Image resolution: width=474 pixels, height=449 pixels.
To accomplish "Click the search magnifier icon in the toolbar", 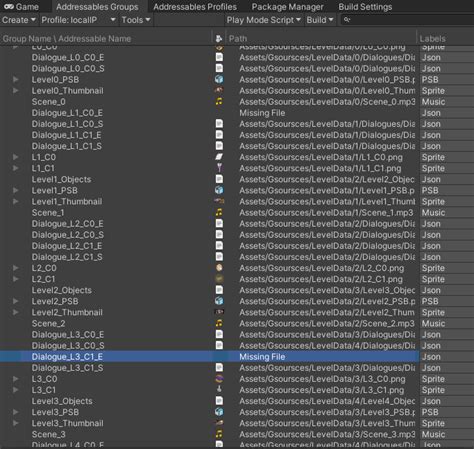I will point(347,20).
